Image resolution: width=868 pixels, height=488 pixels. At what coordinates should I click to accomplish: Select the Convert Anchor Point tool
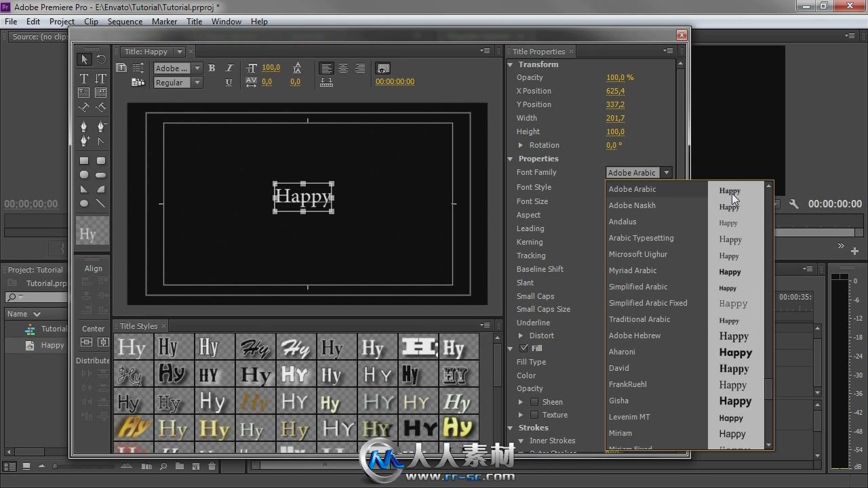coord(101,142)
